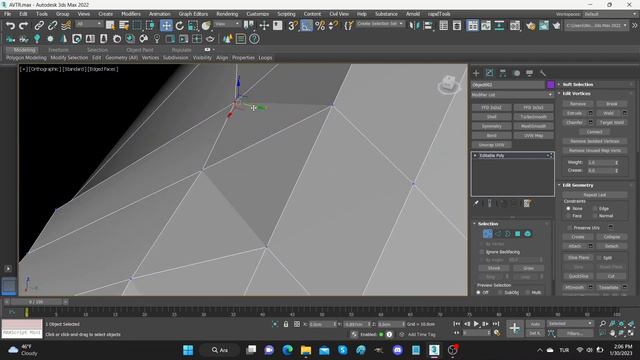Enable the Preserve UVs checkbox

click(x=570, y=228)
